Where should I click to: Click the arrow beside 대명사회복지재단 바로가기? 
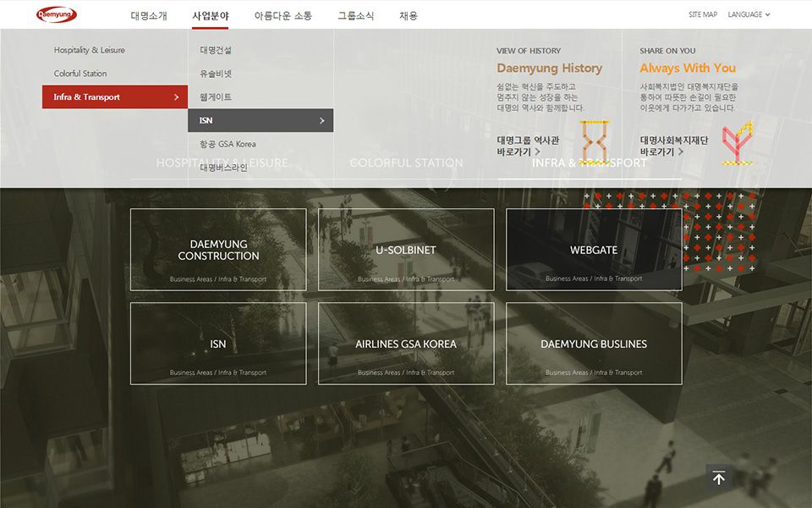[x=681, y=152]
